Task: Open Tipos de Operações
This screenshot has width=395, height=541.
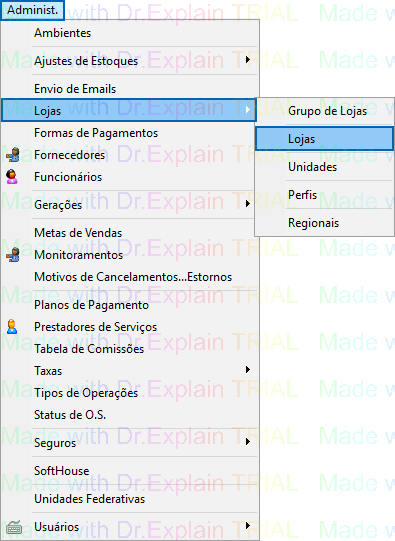Action: click(x=129, y=393)
